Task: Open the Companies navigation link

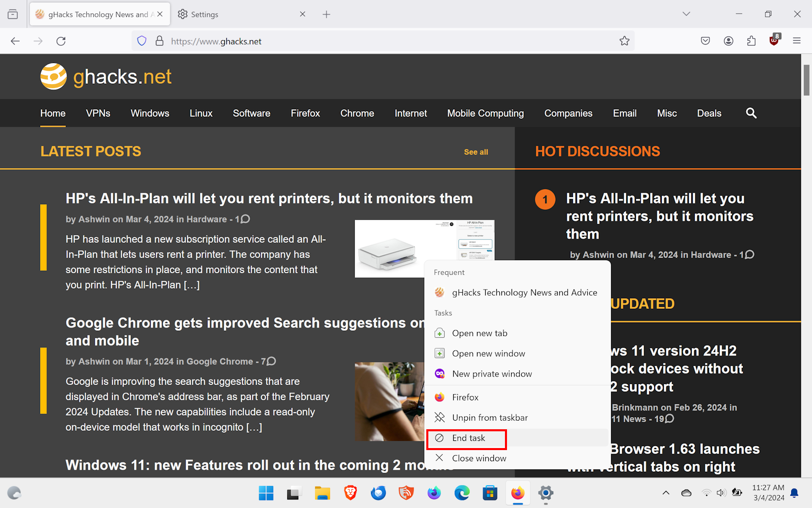Action: coord(568,113)
